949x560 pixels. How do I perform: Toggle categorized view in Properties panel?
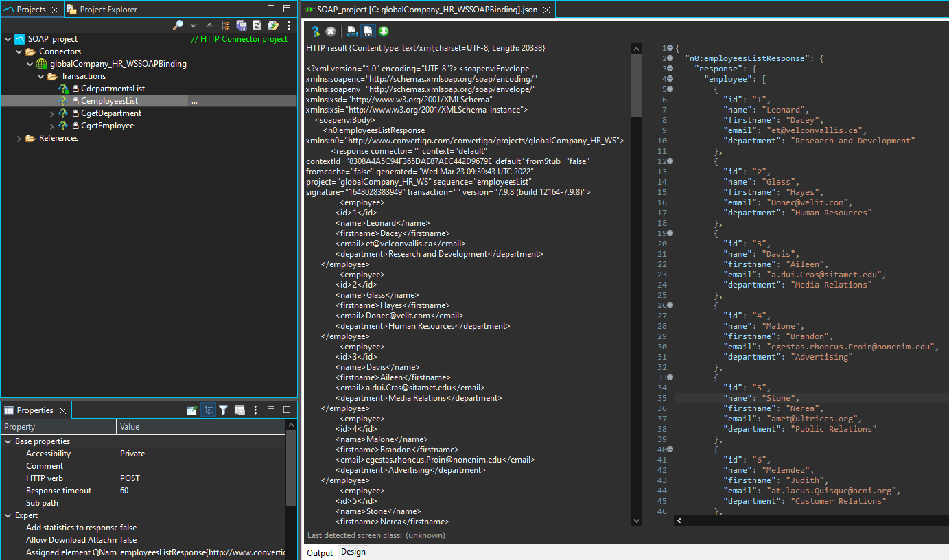pos(209,409)
